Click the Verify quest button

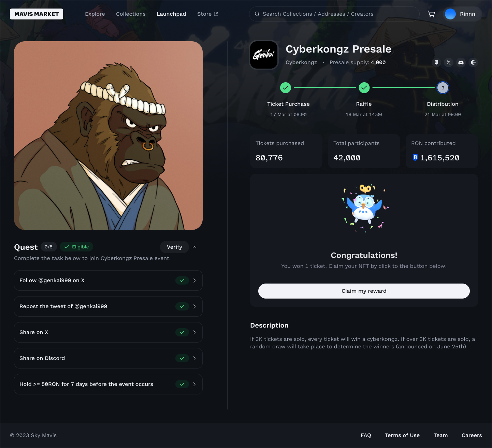pos(174,247)
